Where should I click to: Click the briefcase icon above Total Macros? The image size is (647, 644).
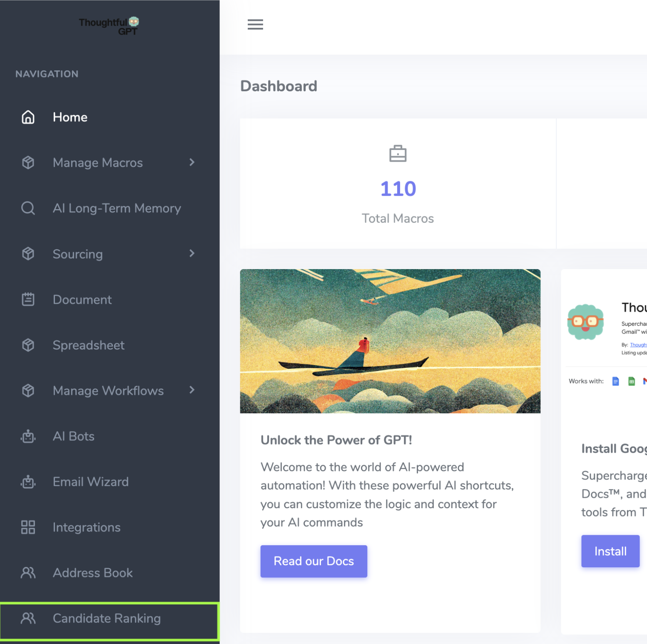pyautogui.click(x=398, y=154)
